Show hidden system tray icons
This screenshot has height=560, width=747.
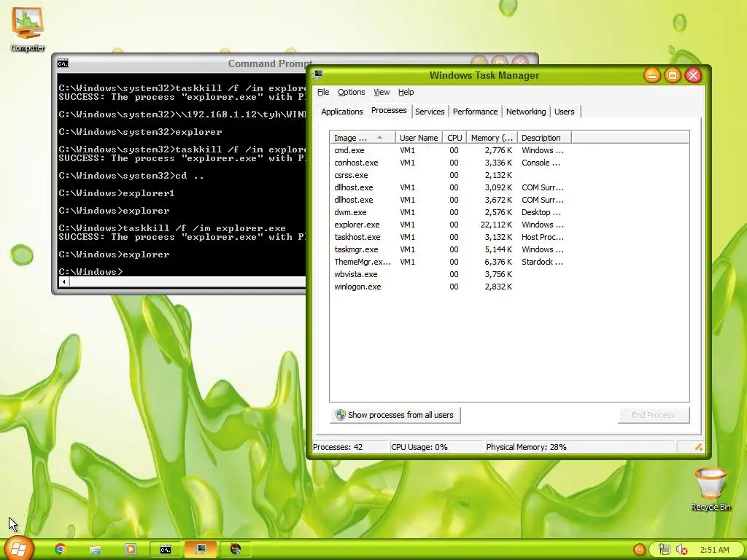click(639, 550)
